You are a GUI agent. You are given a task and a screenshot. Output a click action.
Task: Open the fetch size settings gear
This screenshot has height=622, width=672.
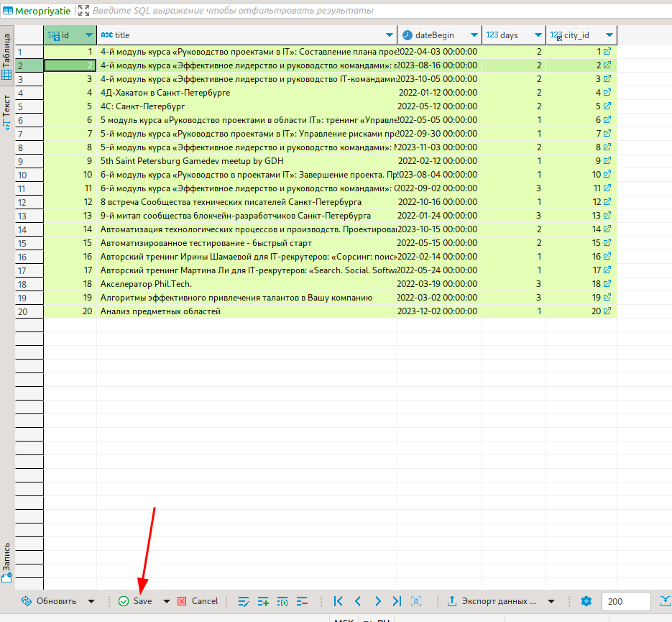tap(586, 601)
